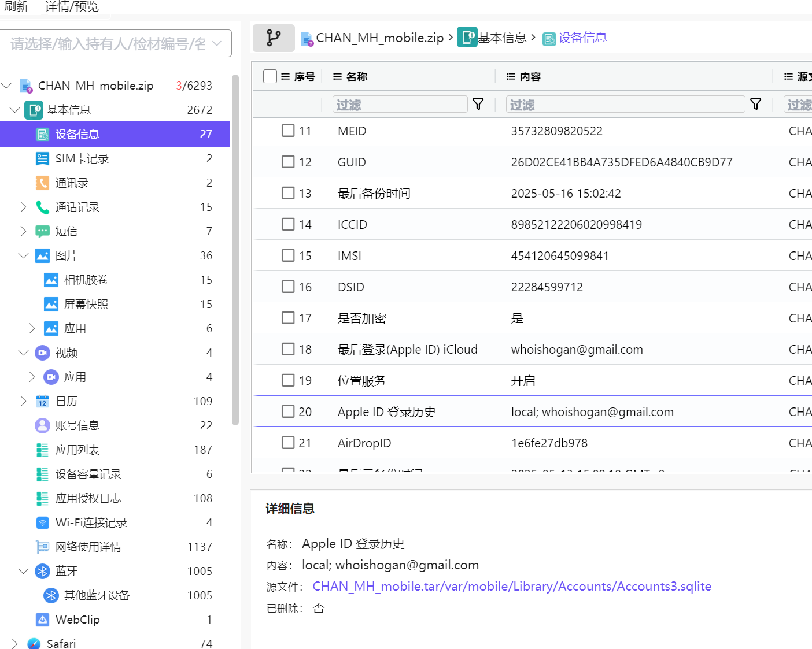
Task: Check the box for row 13 最后备份时间
Action: (288, 193)
